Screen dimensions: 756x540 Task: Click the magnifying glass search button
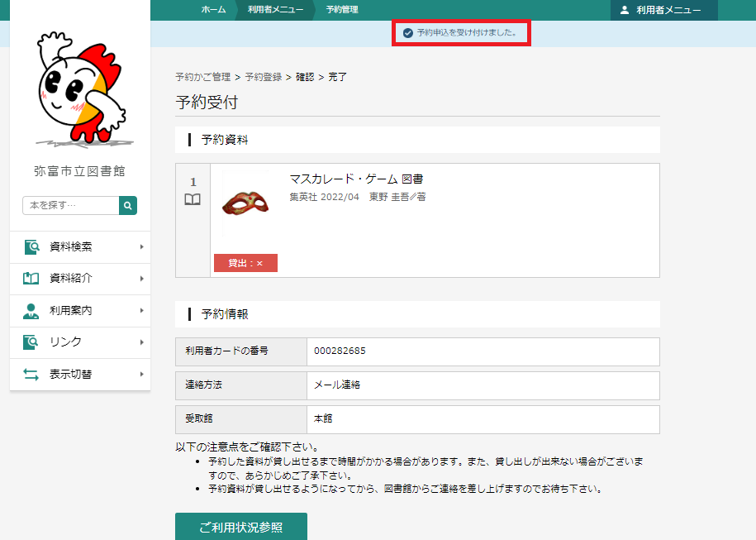coord(128,205)
